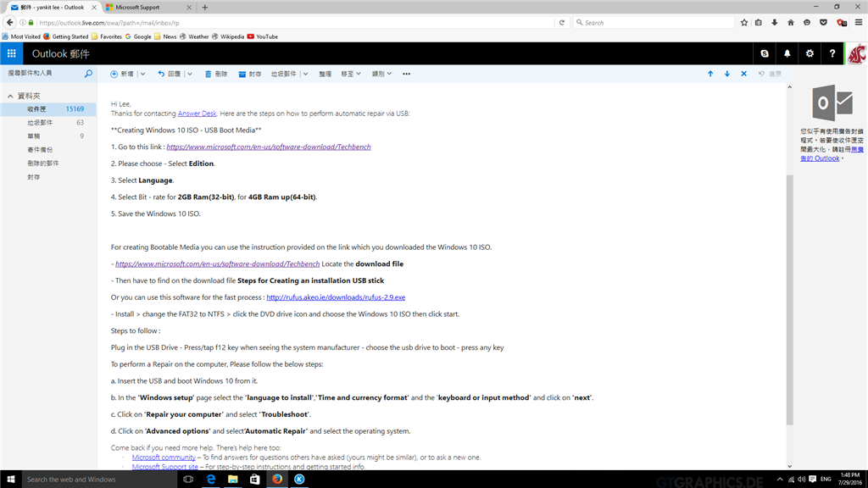Open the Pocket icon
Image resolution: width=868 pixels, height=488 pixels.
click(823, 23)
